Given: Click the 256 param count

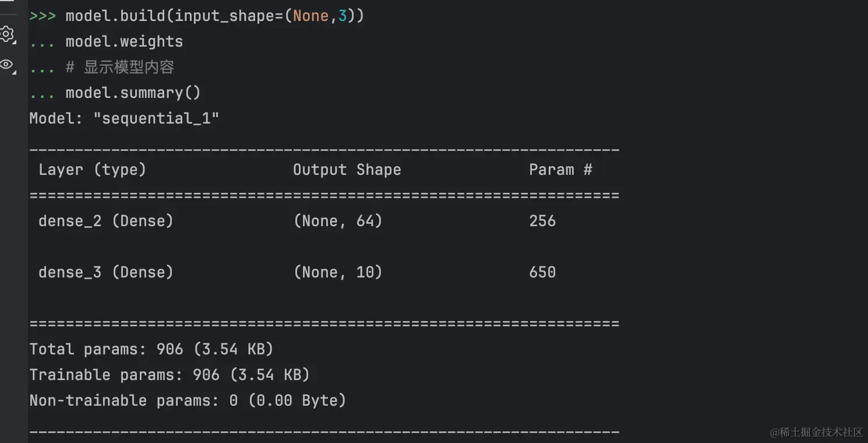Looking at the screenshot, I should (542, 221).
